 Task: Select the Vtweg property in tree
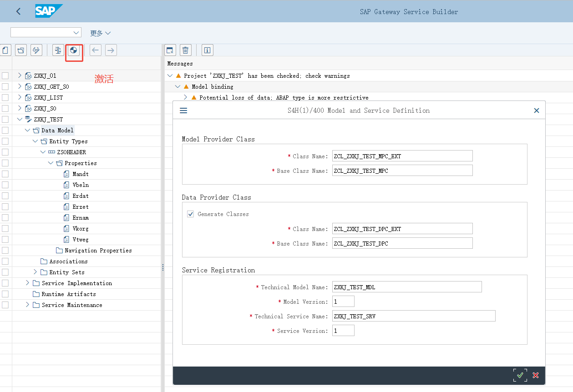pos(81,239)
